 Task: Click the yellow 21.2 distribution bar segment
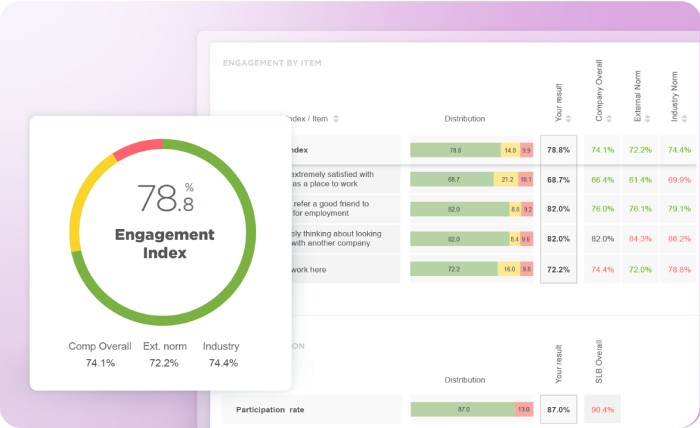coord(506,179)
